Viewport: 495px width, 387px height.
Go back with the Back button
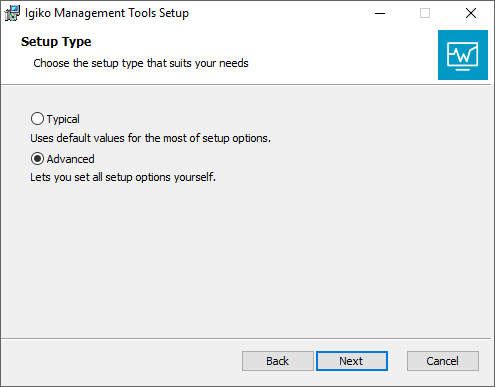click(x=278, y=361)
